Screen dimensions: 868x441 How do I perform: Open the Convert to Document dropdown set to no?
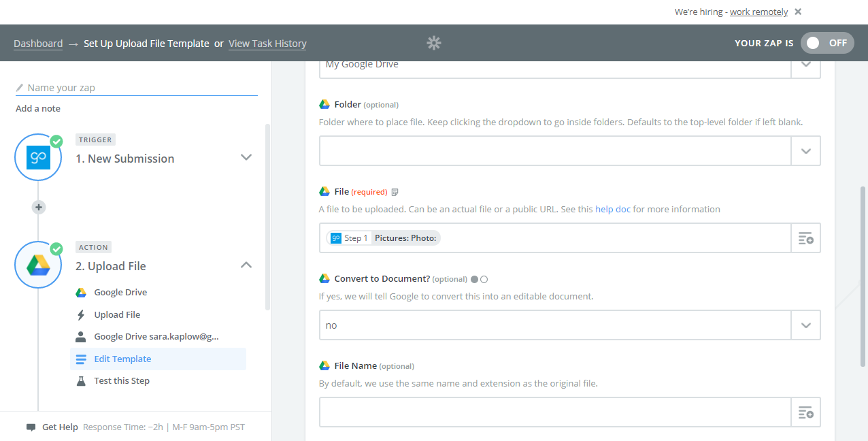[x=805, y=325]
